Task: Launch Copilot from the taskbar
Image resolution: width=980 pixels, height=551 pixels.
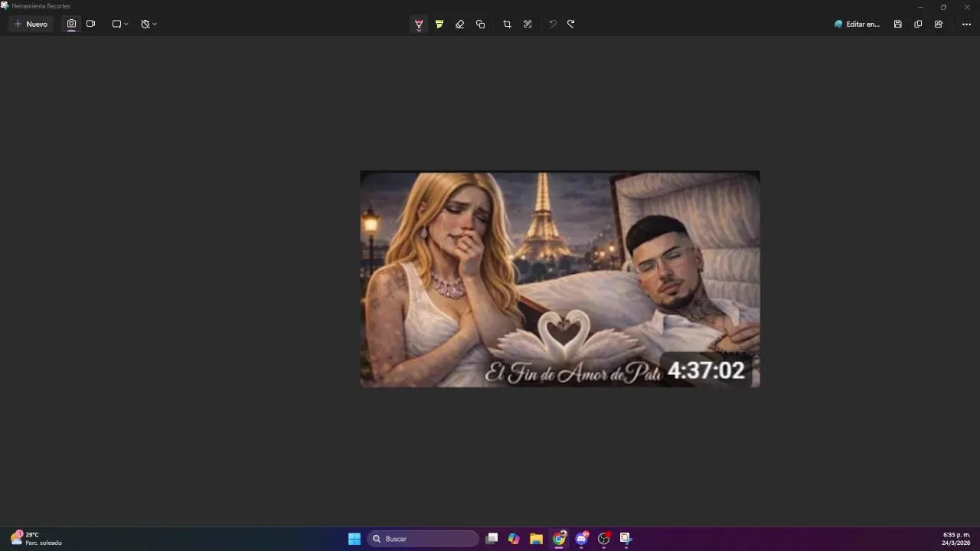Action: [514, 539]
